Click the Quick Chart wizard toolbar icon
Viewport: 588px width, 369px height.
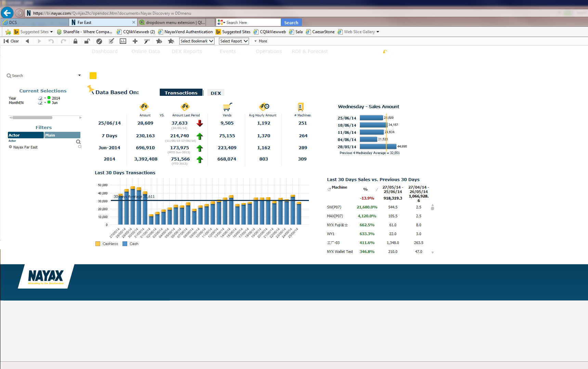(x=123, y=41)
